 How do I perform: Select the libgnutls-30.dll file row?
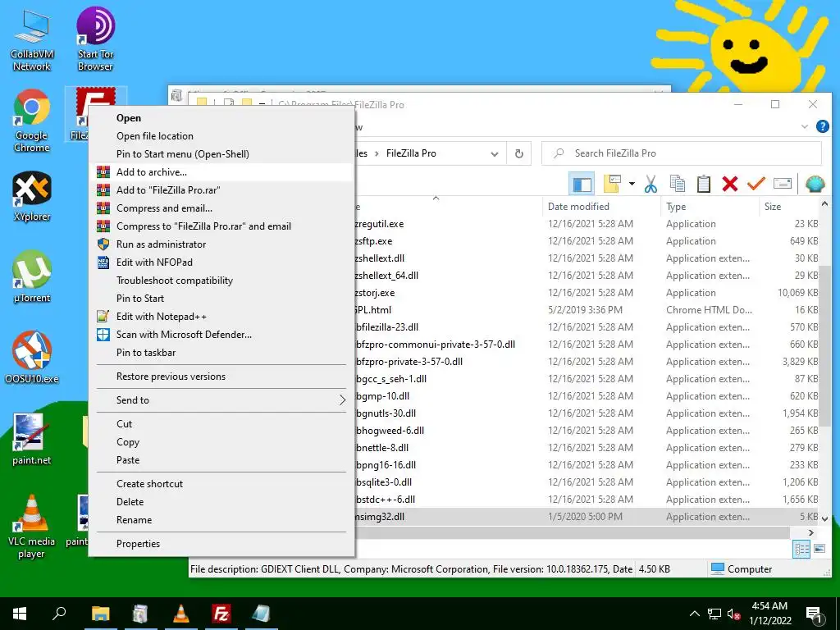(587, 413)
